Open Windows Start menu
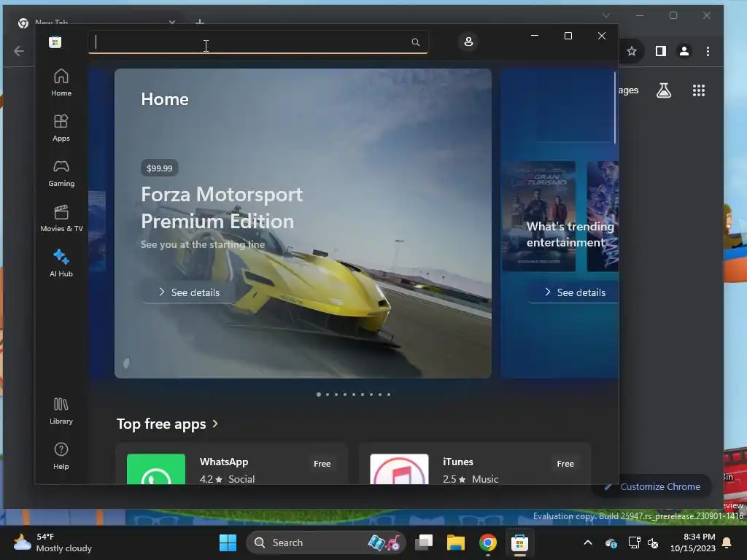 228,542
